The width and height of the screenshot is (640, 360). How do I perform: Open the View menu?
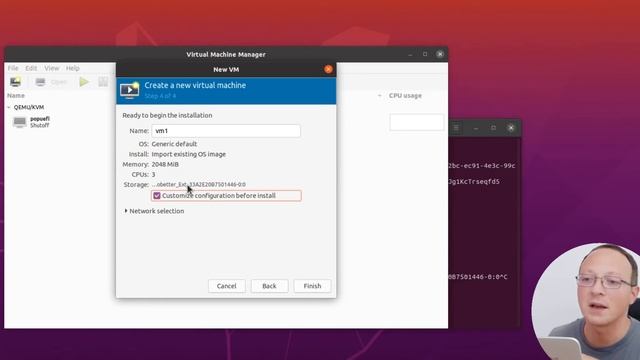(x=52, y=68)
